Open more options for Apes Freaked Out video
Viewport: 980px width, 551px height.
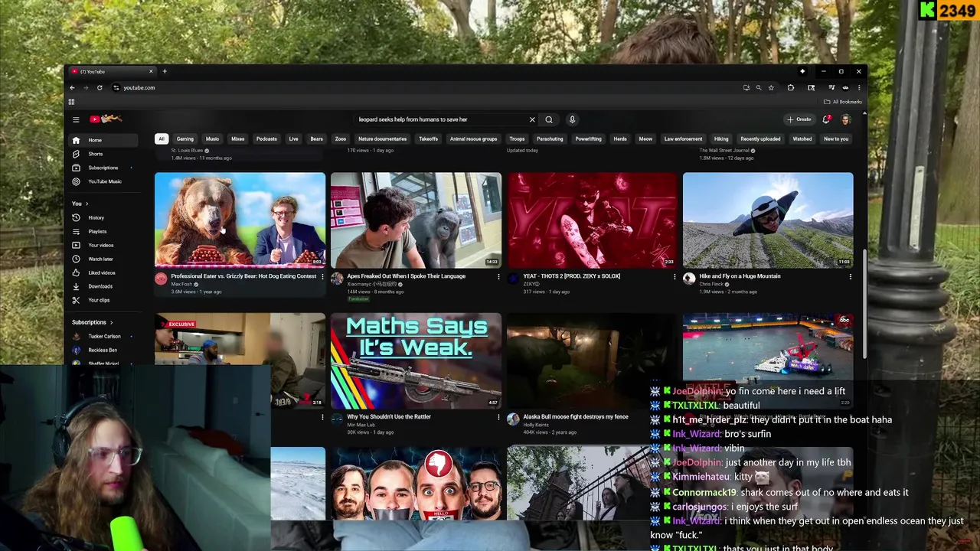pyautogui.click(x=498, y=276)
